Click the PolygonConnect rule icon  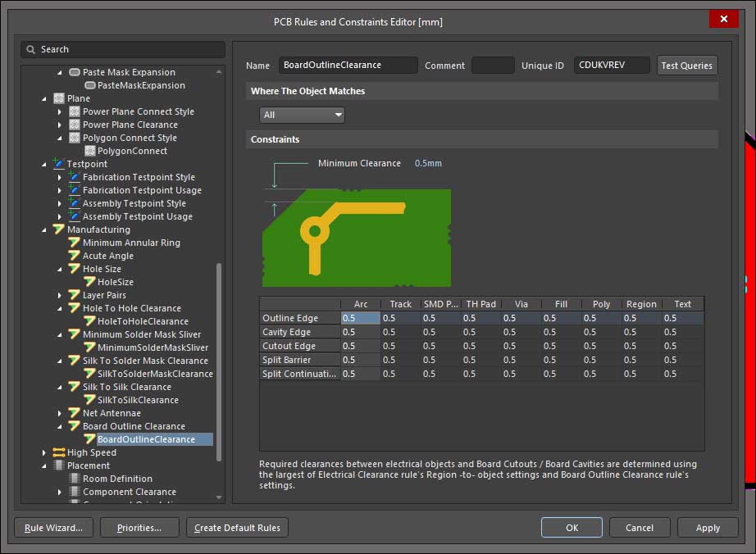click(x=90, y=151)
